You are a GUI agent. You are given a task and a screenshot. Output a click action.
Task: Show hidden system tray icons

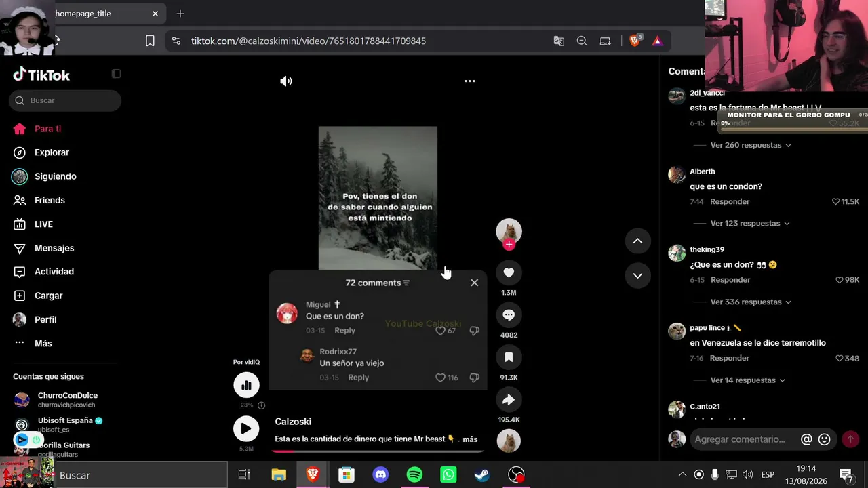[x=682, y=474]
